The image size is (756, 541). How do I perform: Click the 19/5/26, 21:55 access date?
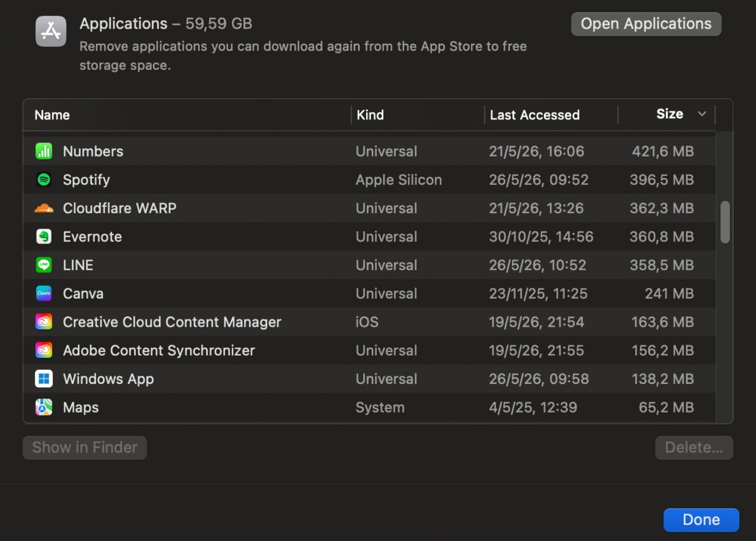[x=536, y=350]
